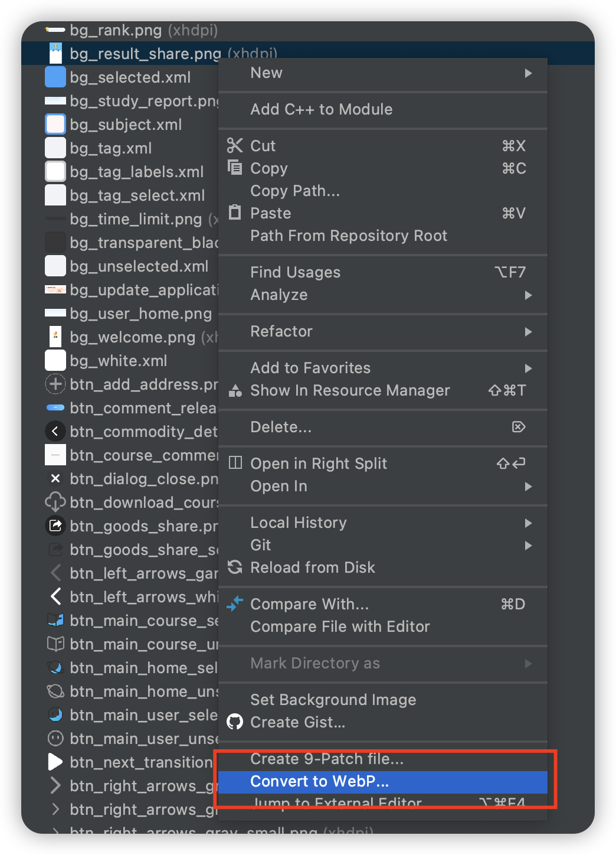Click the Show In Resource Manager icon
The width and height of the screenshot is (616, 855).
click(x=235, y=390)
